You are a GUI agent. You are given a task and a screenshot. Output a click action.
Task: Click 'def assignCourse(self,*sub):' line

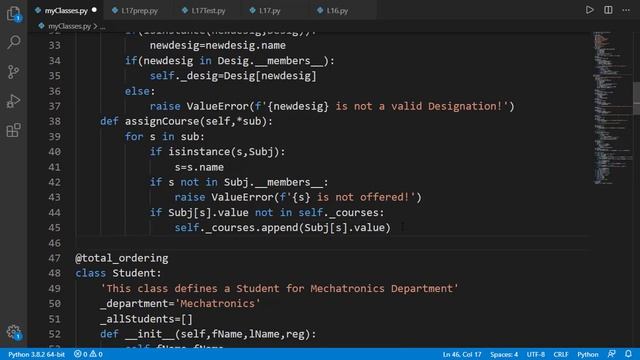tap(186, 121)
